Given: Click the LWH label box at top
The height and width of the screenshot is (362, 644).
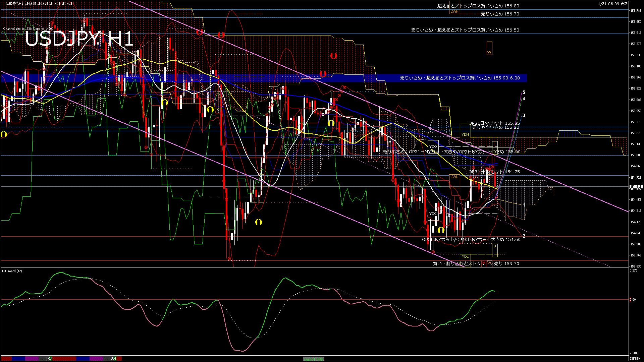Looking at the screenshot, I should click(x=454, y=11).
